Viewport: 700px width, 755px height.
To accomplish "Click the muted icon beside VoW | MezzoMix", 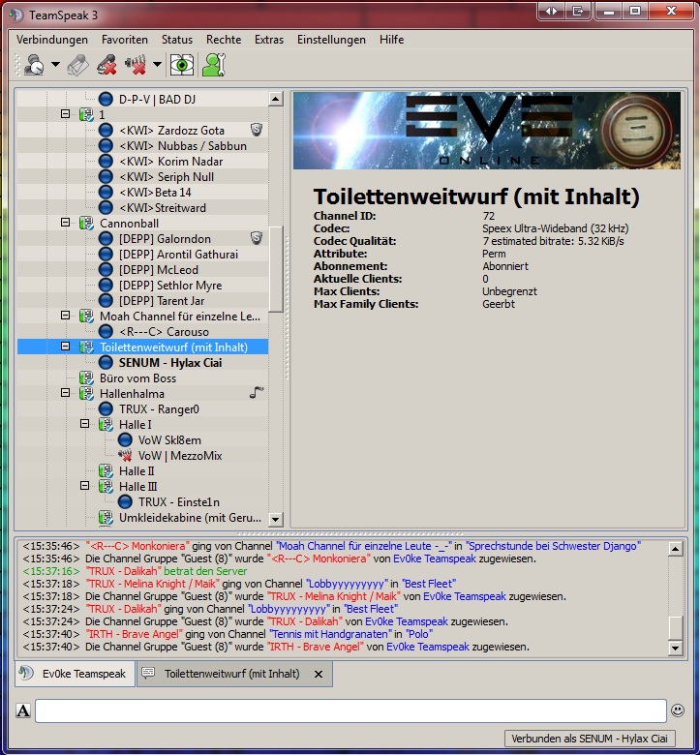I will (125, 455).
